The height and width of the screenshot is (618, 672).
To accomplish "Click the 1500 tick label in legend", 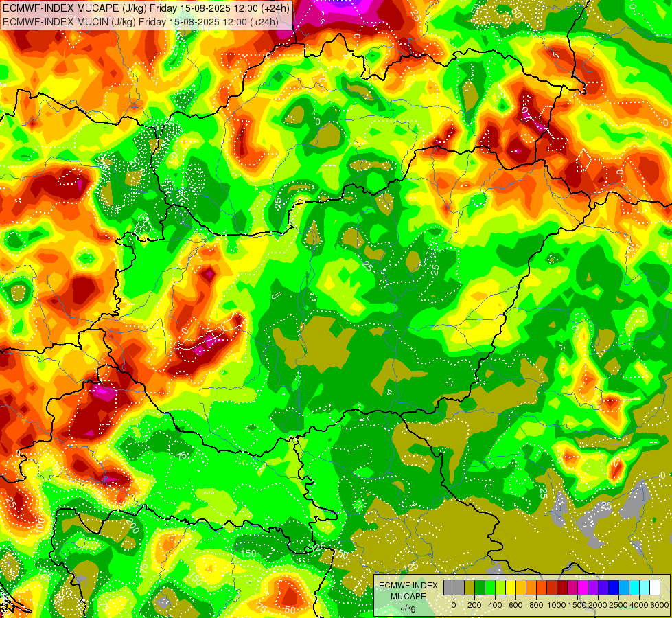I will pyautogui.click(x=577, y=605).
